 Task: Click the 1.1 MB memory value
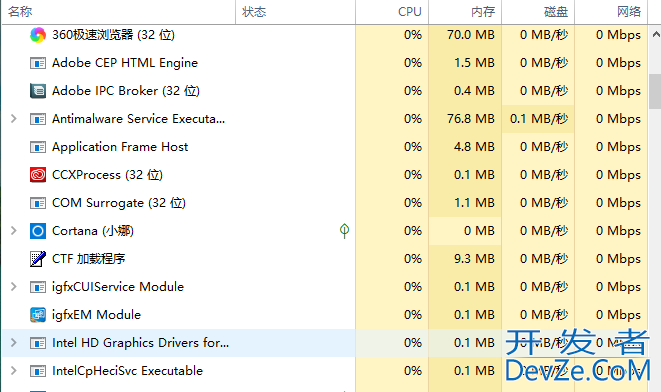click(474, 203)
